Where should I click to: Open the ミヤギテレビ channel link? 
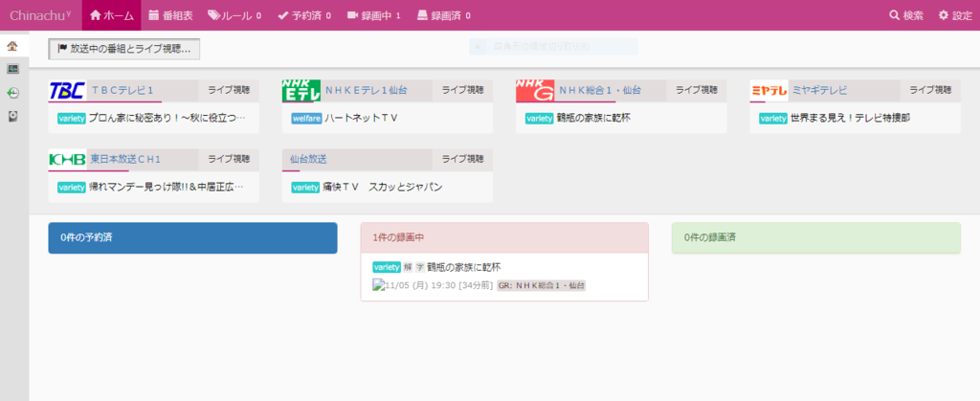(820, 91)
